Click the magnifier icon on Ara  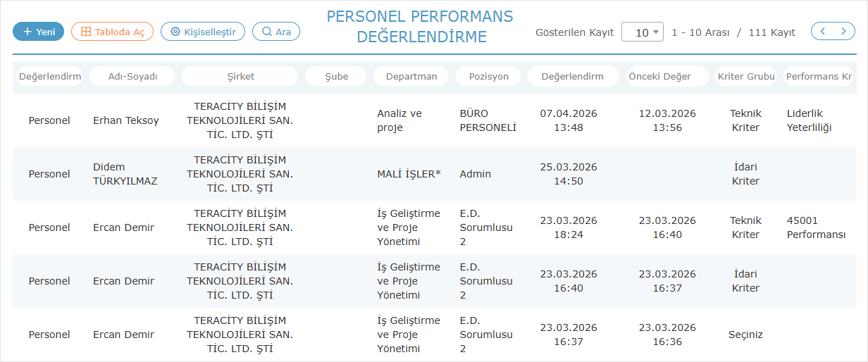tap(266, 32)
